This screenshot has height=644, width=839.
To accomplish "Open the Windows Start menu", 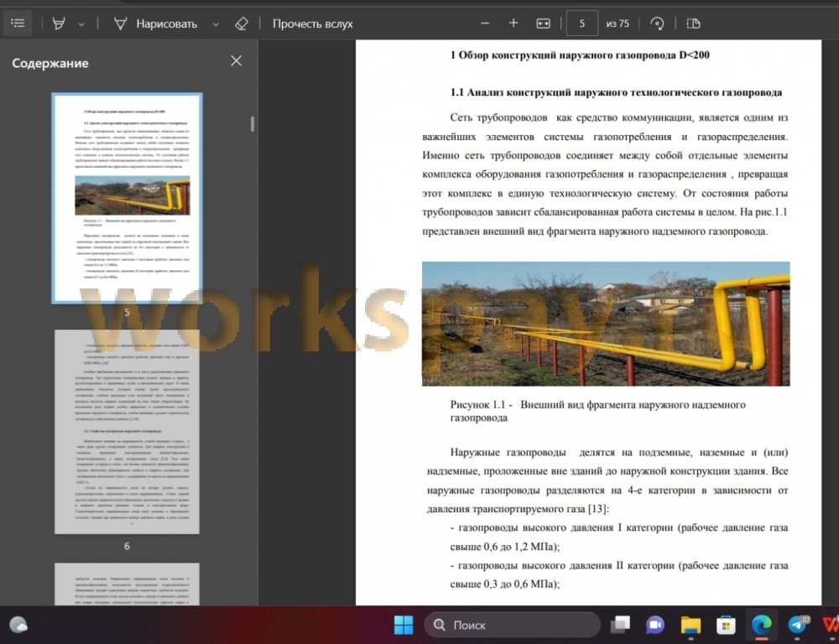I will tap(404, 625).
